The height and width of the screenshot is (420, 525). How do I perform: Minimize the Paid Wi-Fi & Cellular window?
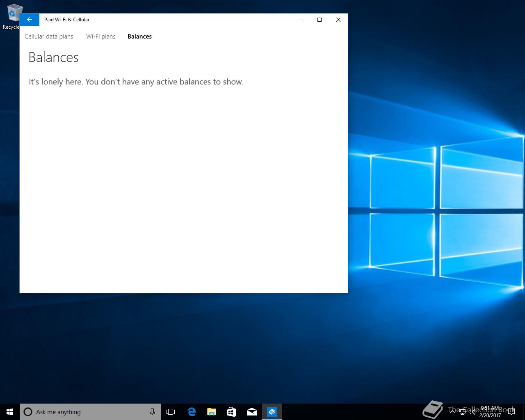301,20
